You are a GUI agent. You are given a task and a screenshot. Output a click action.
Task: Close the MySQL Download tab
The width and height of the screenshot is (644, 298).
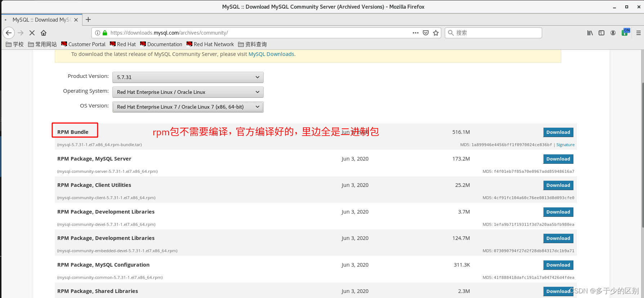pos(76,20)
